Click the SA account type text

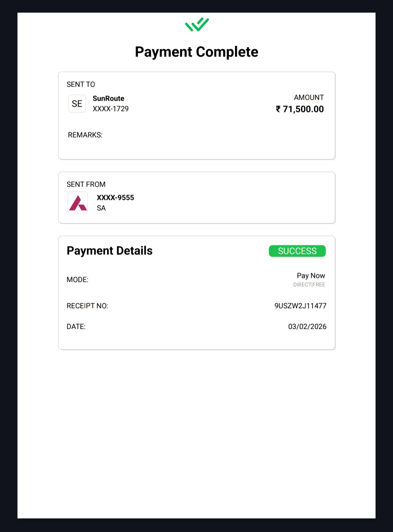tap(101, 208)
